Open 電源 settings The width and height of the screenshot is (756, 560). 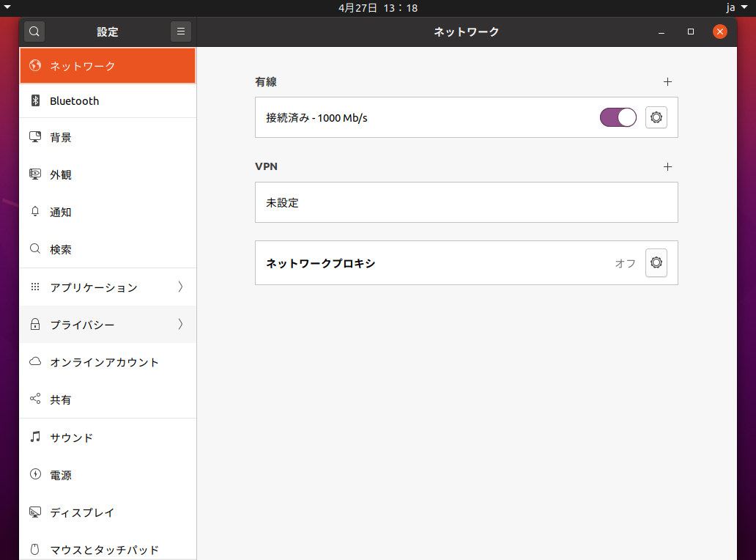tap(108, 475)
